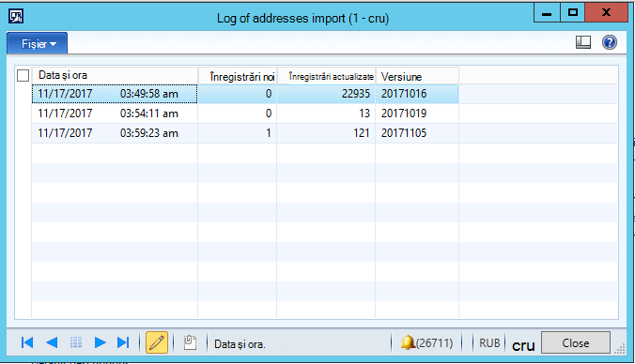This screenshot has width=635, height=364.
Task: Close window with red X
Action: pyautogui.click(x=606, y=12)
